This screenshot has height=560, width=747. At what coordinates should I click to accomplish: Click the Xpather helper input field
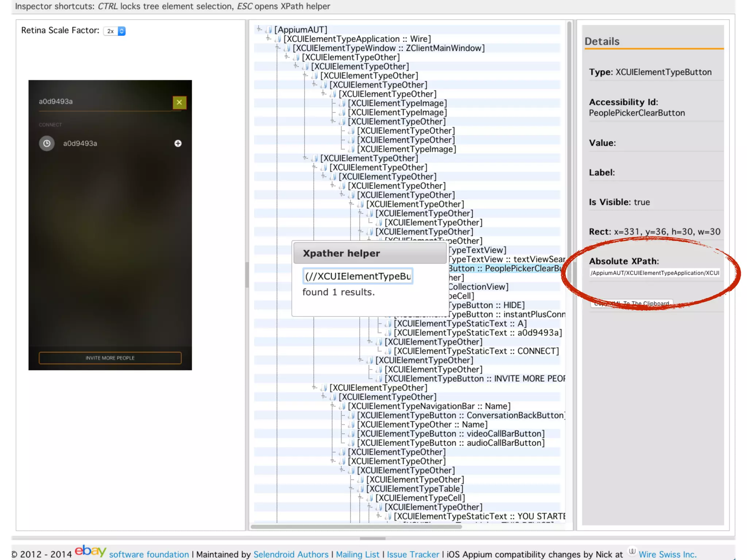(x=357, y=276)
